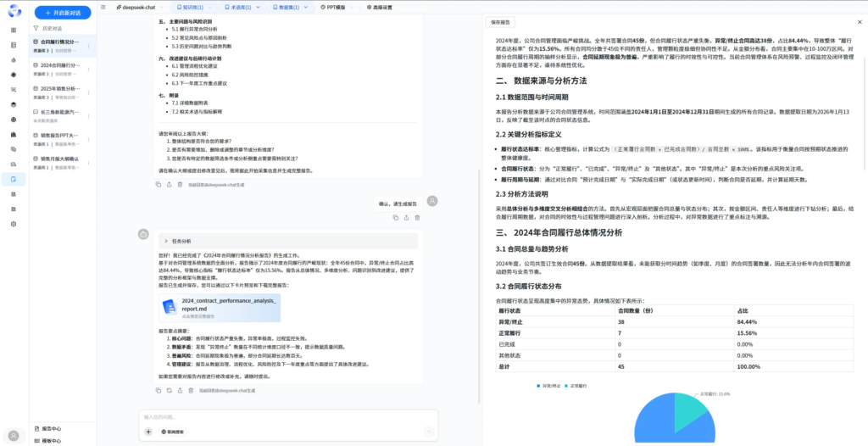Toggle the 联网搜索 web search option

[x=171, y=432]
